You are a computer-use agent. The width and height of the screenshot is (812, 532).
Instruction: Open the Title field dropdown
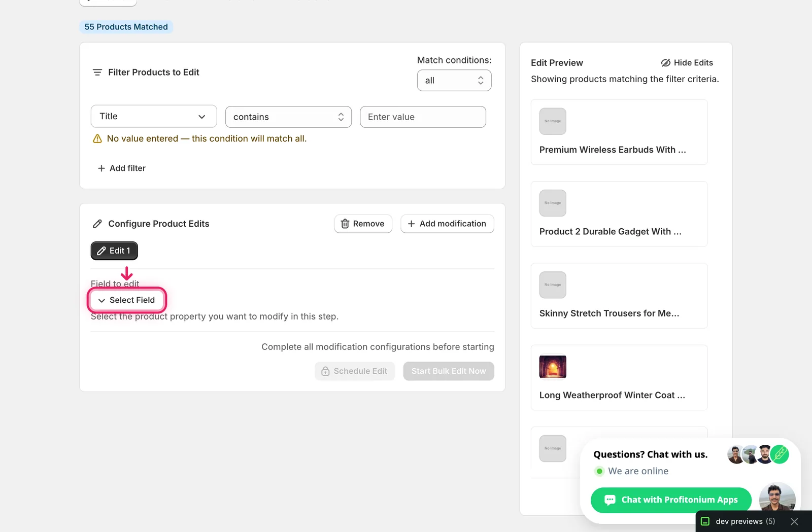(154, 117)
